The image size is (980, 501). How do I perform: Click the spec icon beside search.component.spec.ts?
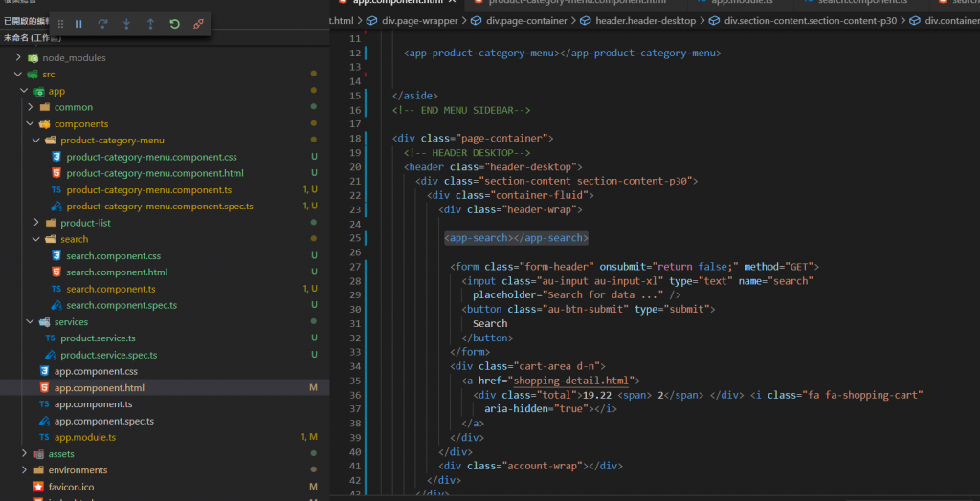[x=56, y=305]
